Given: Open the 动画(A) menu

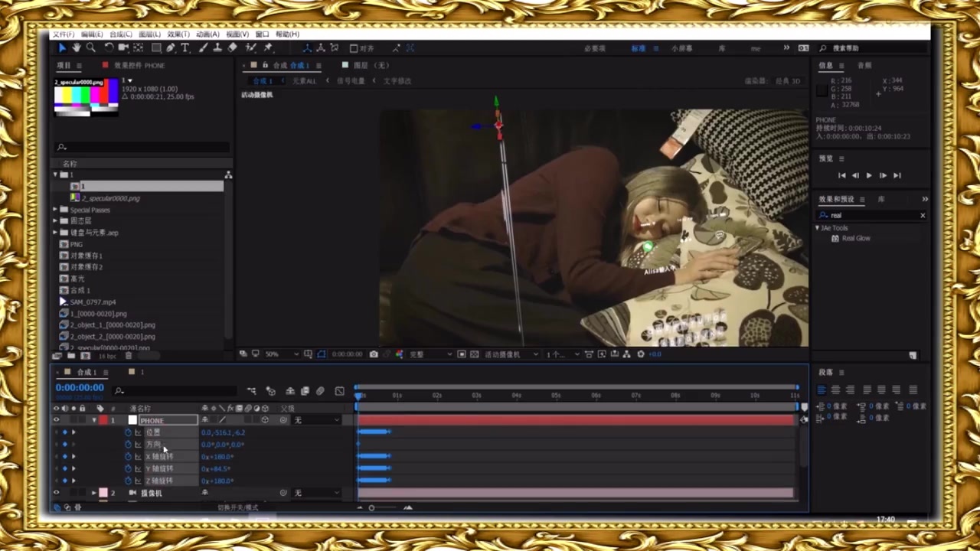Looking at the screenshot, I should point(207,34).
